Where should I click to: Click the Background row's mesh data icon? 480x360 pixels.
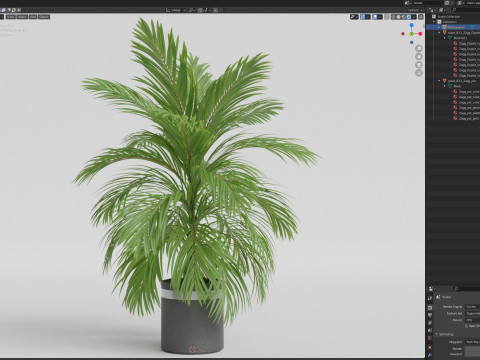tap(472, 27)
